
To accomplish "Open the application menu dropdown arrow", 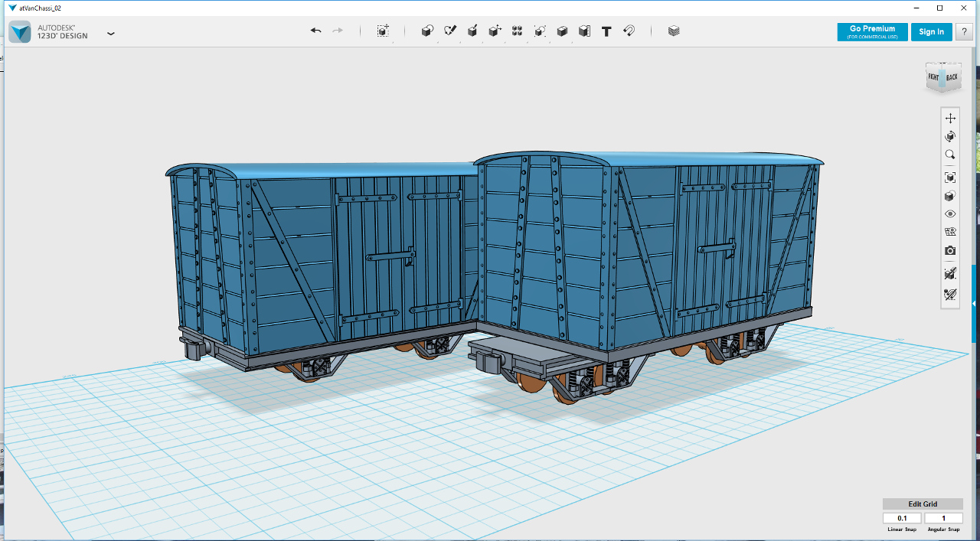I will pyautogui.click(x=111, y=34).
